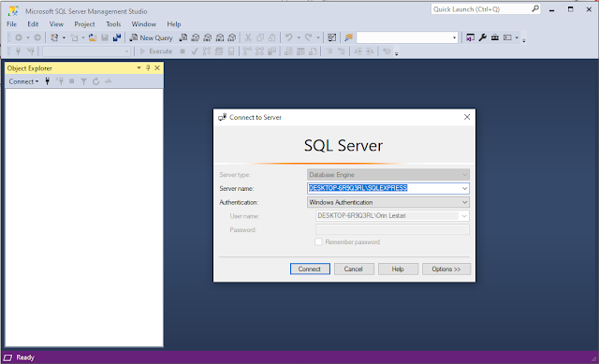This screenshot has height=364, width=599.
Task: Click the Analysis Services MDX Query icon
Action: [196, 37]
